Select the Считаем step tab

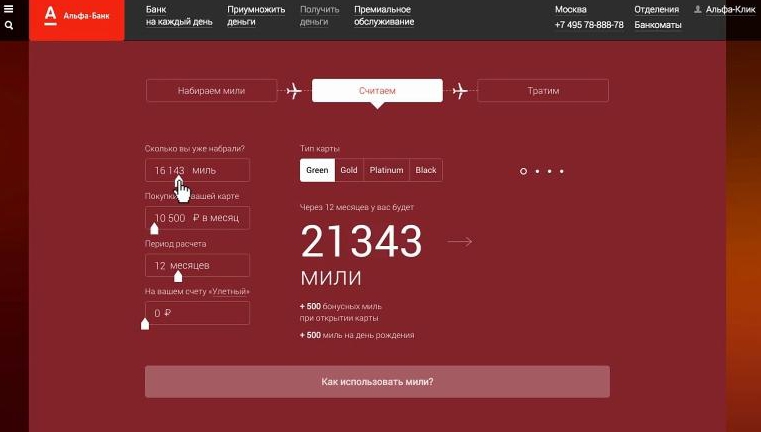pos(377,91)
